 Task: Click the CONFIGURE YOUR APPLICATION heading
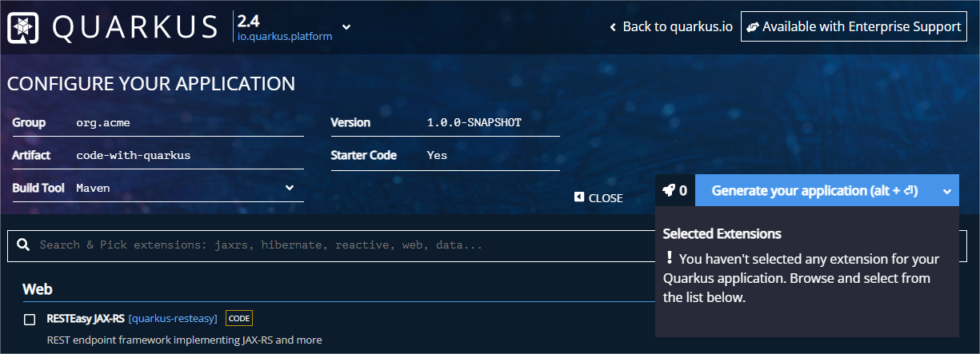pos(151,84)
